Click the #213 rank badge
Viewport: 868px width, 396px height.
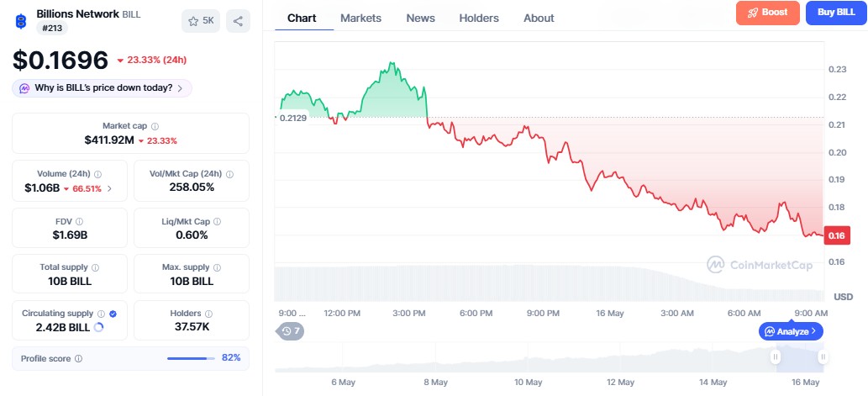click(52, 28)
